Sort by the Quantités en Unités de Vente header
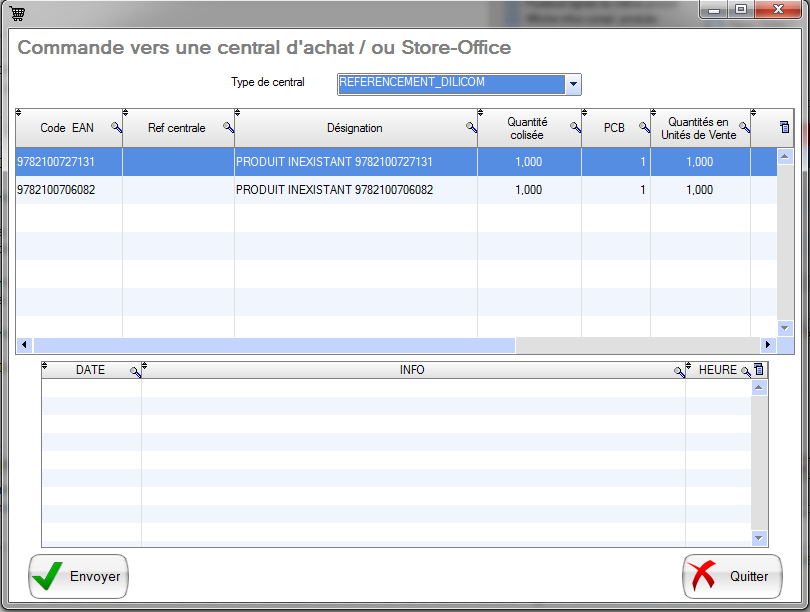 699,128
